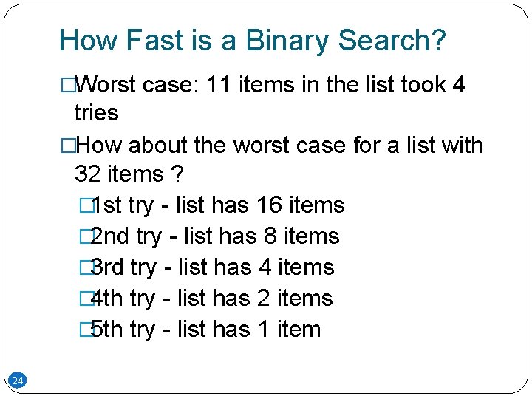The image size is (532, 399).
Task: Click the text 'list has 1 item'
Action: pos(250,330)
